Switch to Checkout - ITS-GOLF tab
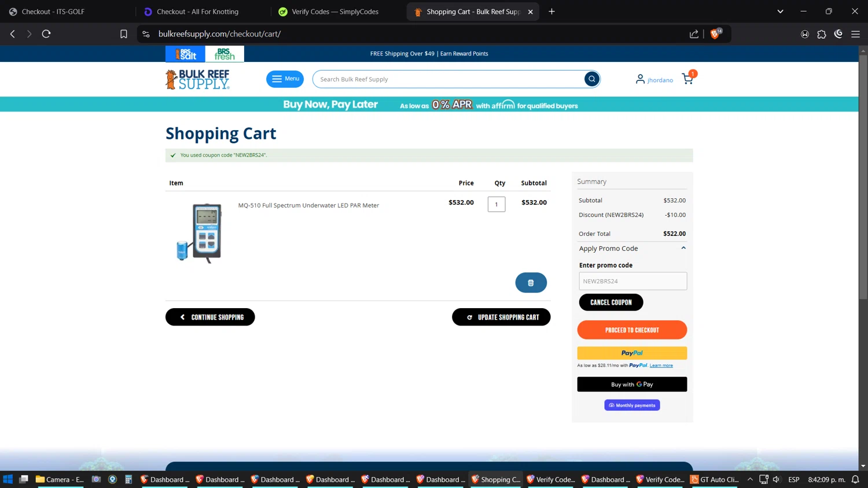The image size is (868, 488). point(68,12)
